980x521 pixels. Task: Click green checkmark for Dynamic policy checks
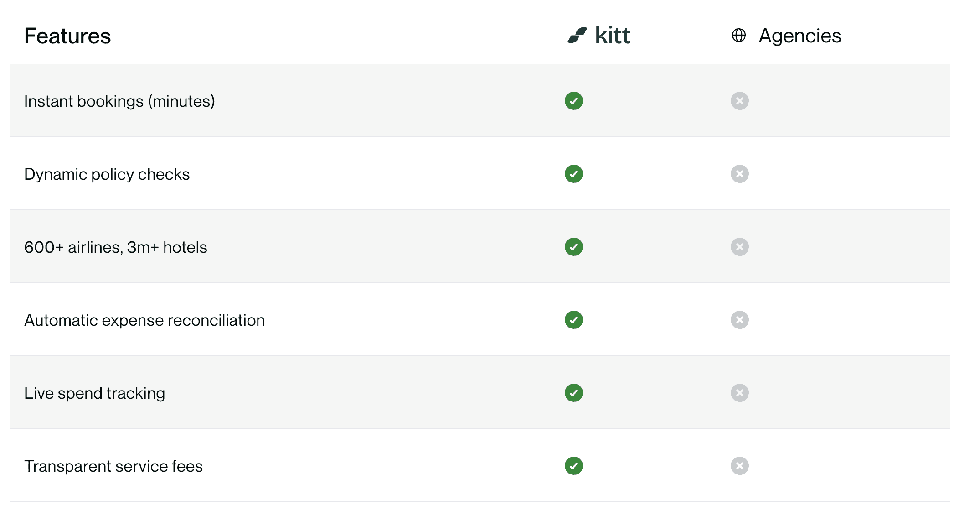coord(574,174)
